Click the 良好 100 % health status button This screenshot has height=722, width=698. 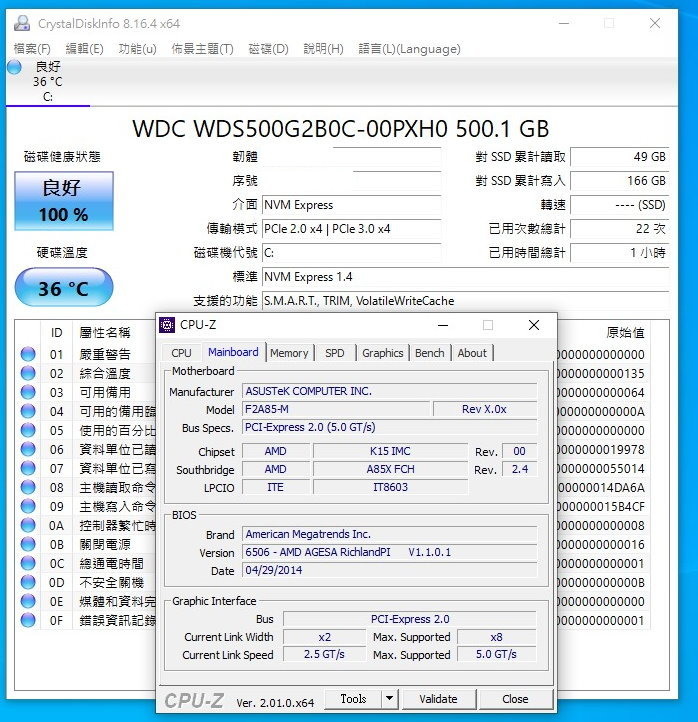[64, 201]
